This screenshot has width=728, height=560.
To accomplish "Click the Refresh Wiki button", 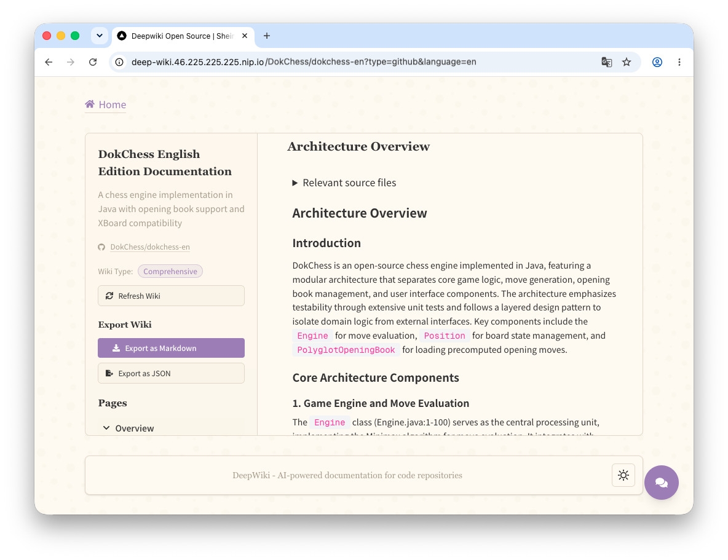I will [x=172, y=296].
